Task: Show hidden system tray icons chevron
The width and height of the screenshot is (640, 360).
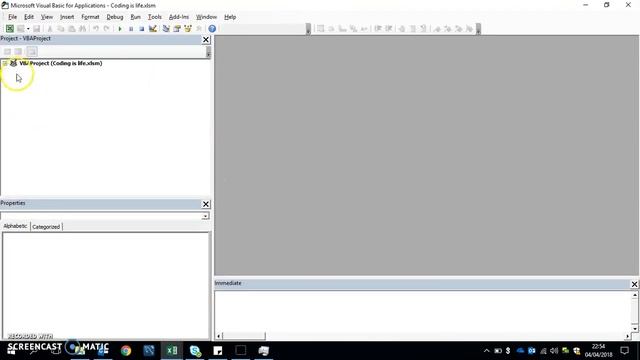Action: coord(486,351)
